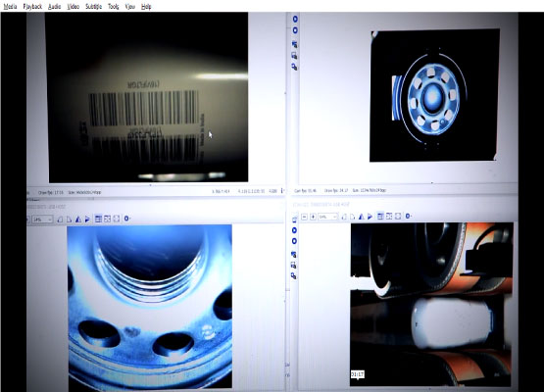Expand zoom percentage dropdown in bottle pane toolbar
This screenshot has height=392, width=544.
coord(327,217)
